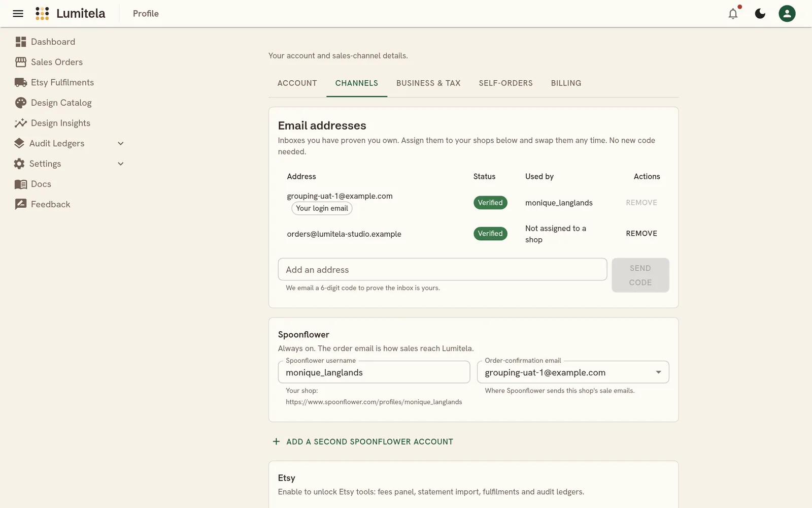Expand the Settings submenu chevron
The height and width of the screenshot is (508, 812).
(121, 164)
